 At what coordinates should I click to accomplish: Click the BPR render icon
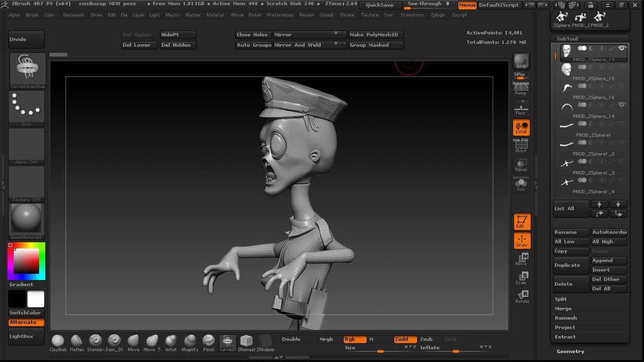tap(521, 61)
